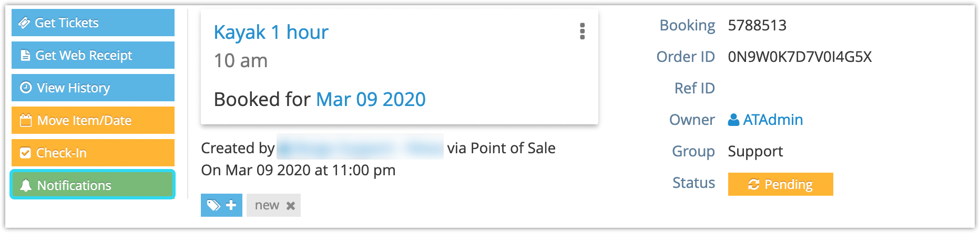Click the clock icon on View History
980x233 pixels.
[x=26, y=88]
